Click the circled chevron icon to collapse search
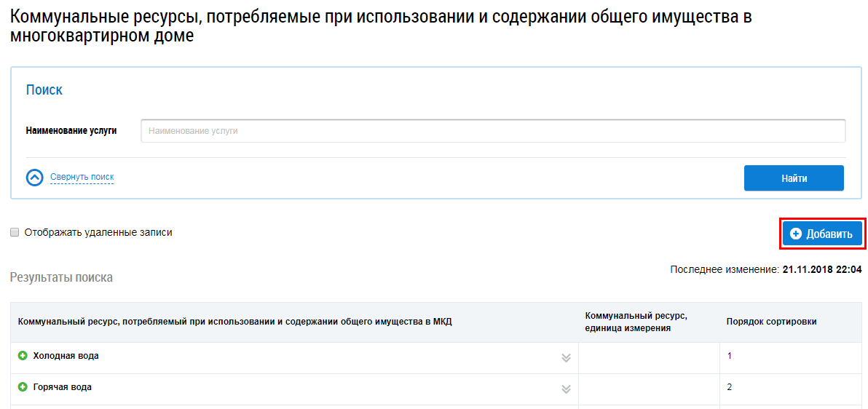 pyautogui.click(x=35, y=178)
